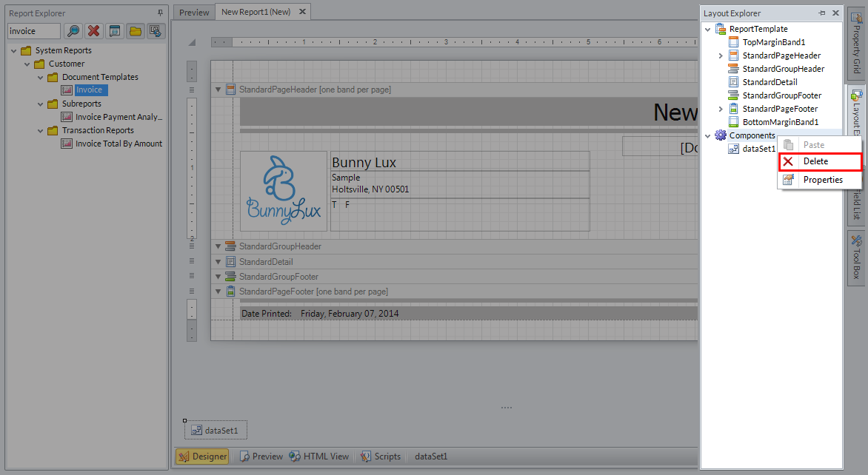Click the refresh reports icon in Report Explorer
868x475 pixels.
pos(155,31)
